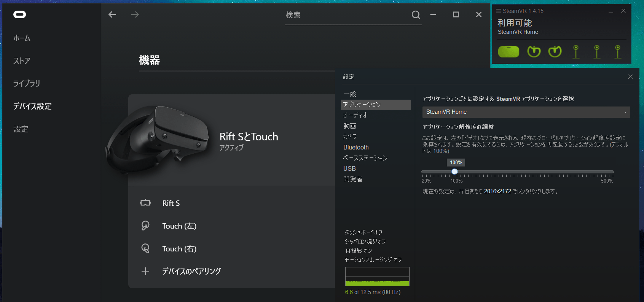Click the Rift S headset row icon
This screenshot has width=644, height=302.
click(x=145, y=203)
